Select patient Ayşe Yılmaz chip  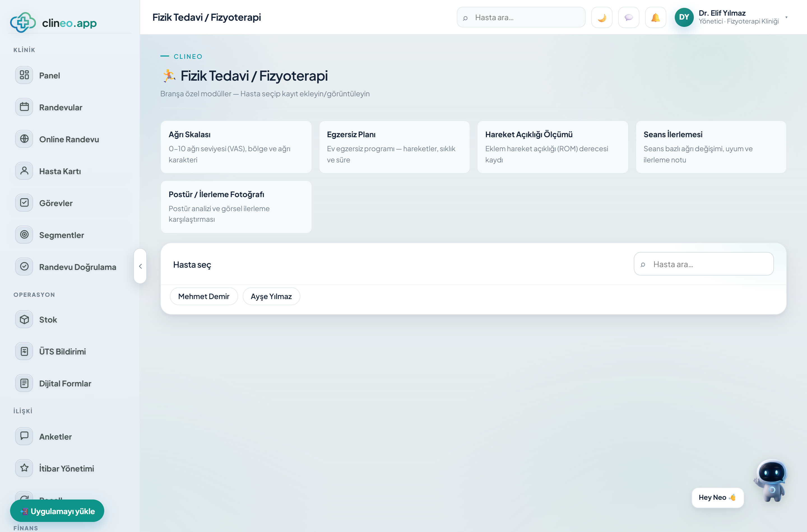(x=271, y=296)
